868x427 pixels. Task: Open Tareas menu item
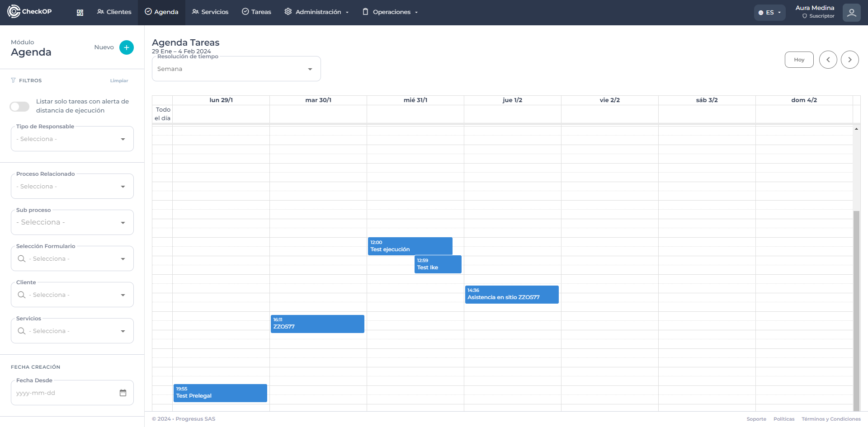[256, 12]
